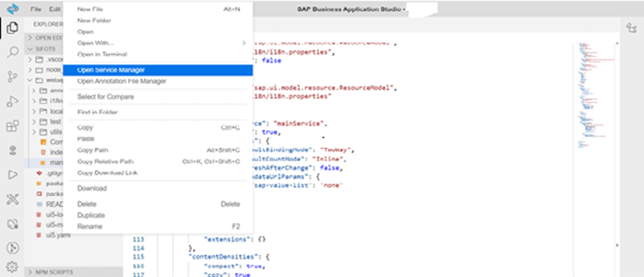644x277 pixels.
Task: Collapse the SIFOTS project root
Action: [44, 49]
